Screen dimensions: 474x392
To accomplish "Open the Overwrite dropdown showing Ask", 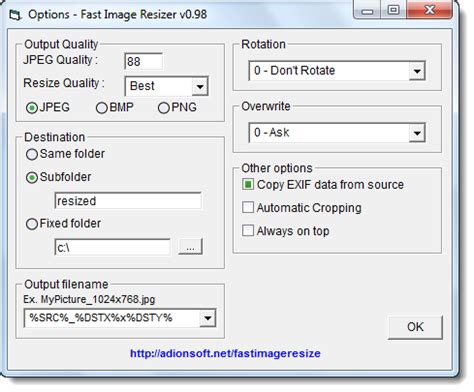I will [x=337, y=133].
